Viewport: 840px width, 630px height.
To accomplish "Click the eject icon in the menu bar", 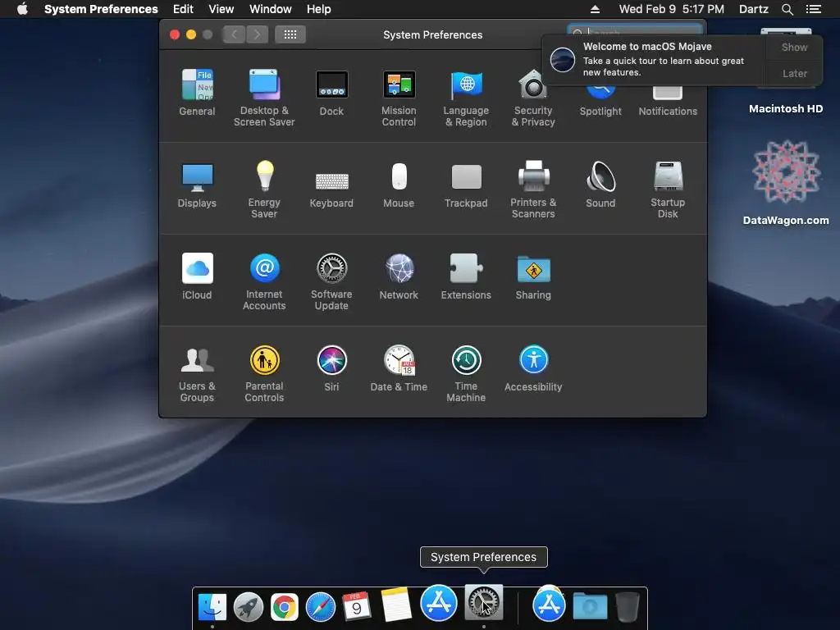I will pyautogui.click(x=596, y=9).
